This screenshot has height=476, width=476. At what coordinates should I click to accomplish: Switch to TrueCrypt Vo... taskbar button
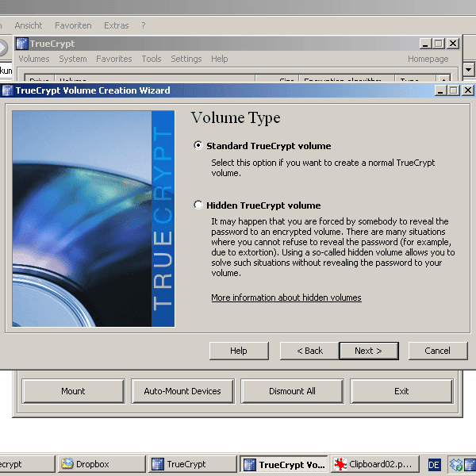(x=284, y=464)
